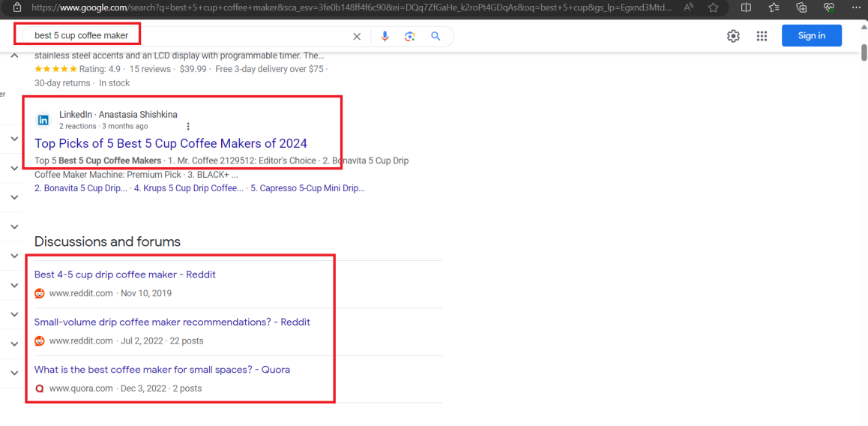Click Reddit icon beside the Jul 2, 2022 entry
Image resolution: width=868 pixels, height=426 pixels.
pos(39,340)
